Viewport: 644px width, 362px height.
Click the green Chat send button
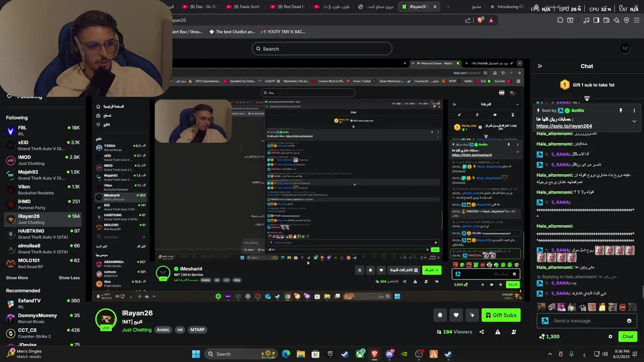pyautogui.click(x=628, y=336)
